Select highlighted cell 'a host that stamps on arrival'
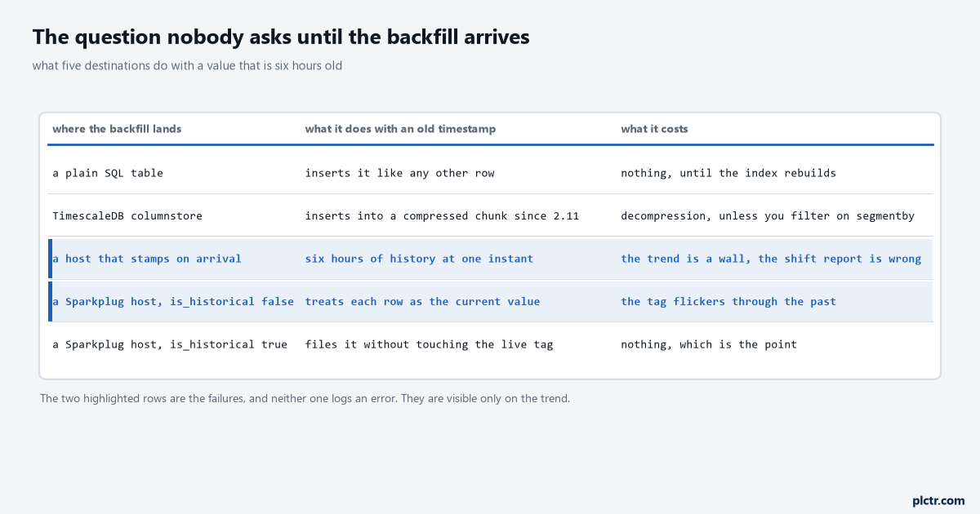Viewport: 980px width, 514px height. pos(147,259)
